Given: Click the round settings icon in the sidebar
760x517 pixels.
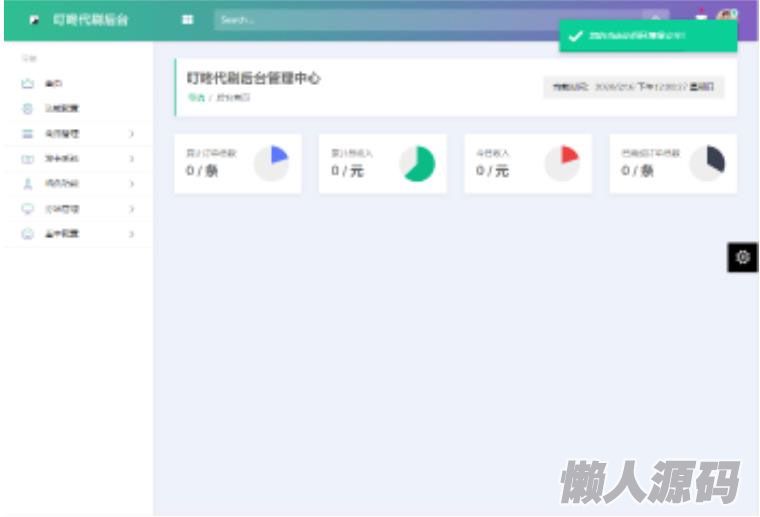Looking at the screenshot, I should (x=28, y=109).
